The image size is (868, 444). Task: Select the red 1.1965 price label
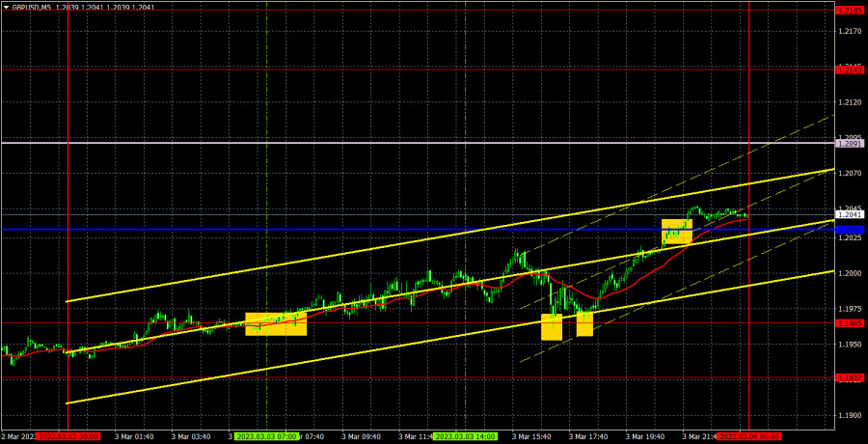850,323
